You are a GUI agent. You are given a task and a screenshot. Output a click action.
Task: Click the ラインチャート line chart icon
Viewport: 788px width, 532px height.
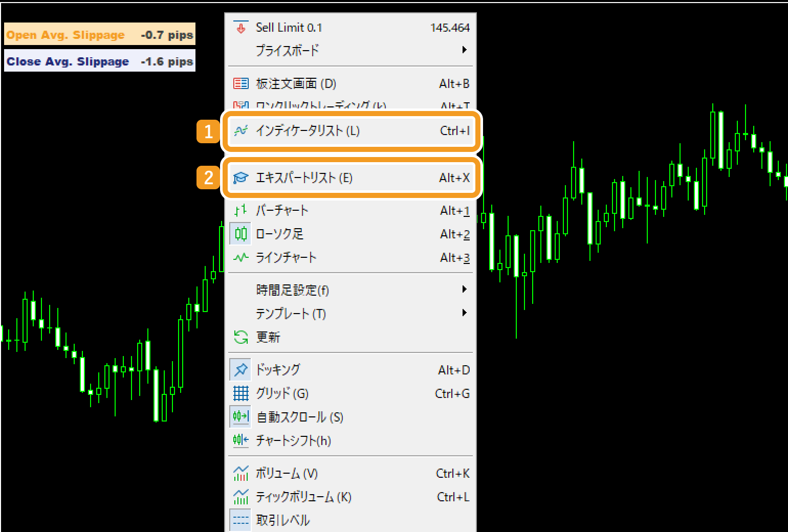pos(240,257)
